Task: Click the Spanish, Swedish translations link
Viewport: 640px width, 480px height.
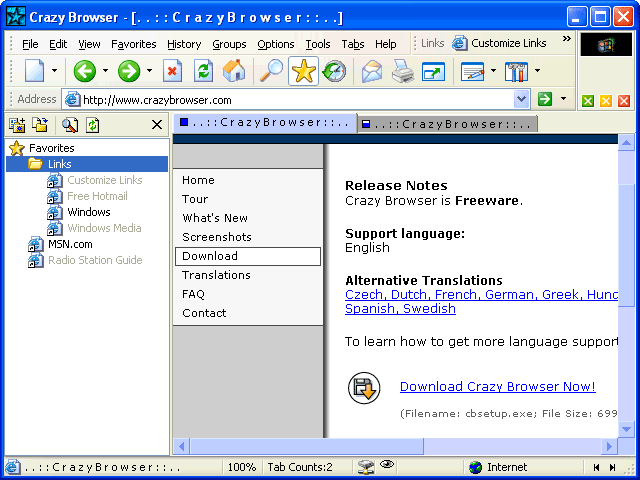Action: tap(400, 308)
